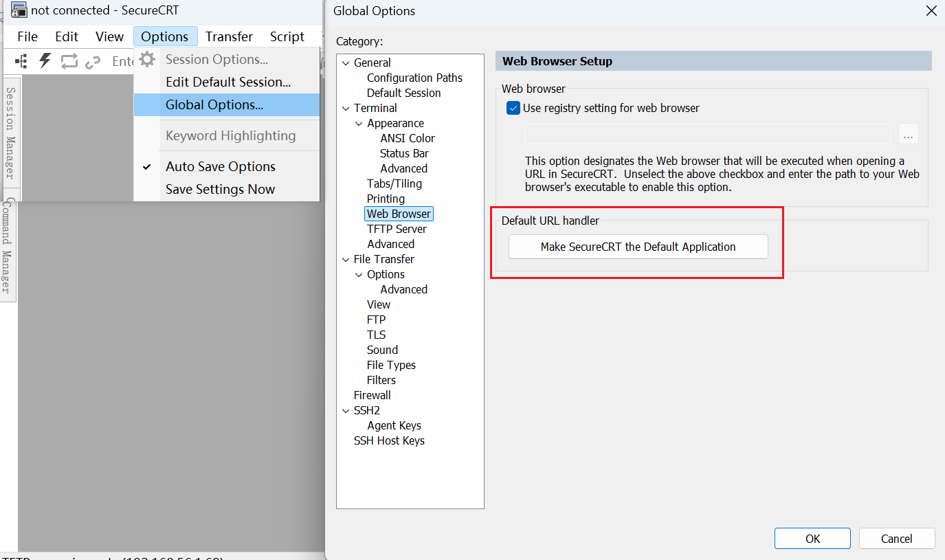Select General in the category tree
This screenshot has height=560, width=945.
click(373, 63)
